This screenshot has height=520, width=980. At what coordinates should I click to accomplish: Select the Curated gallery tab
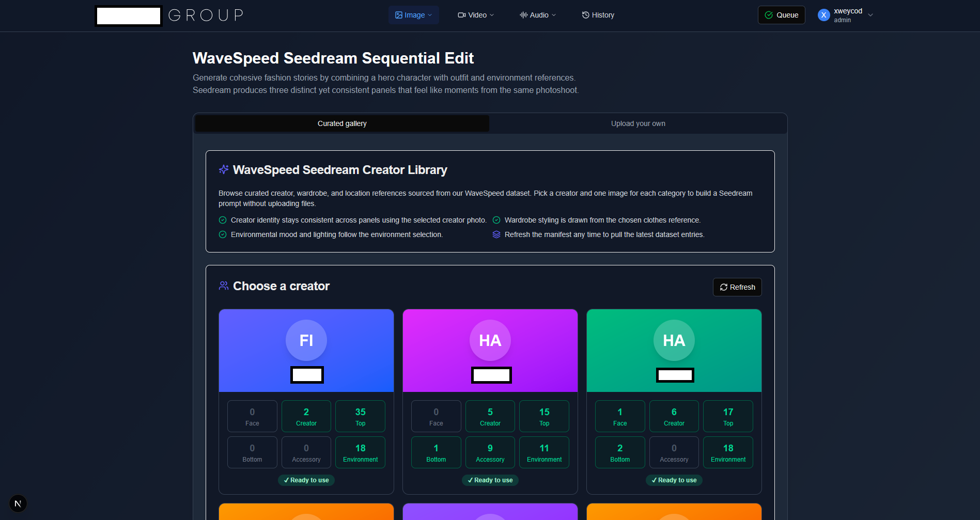click(x=342, y=123)
